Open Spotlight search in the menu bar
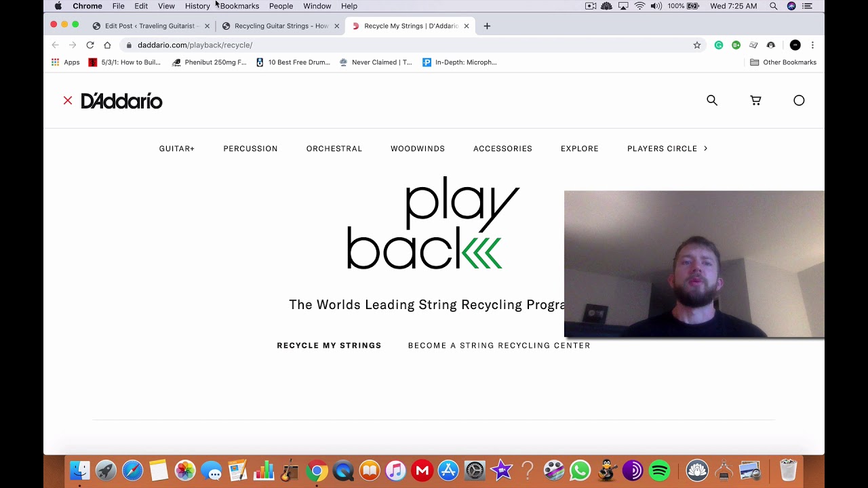Image resolution: width=868 pixels, height=488 pixels. pos(774,6)
